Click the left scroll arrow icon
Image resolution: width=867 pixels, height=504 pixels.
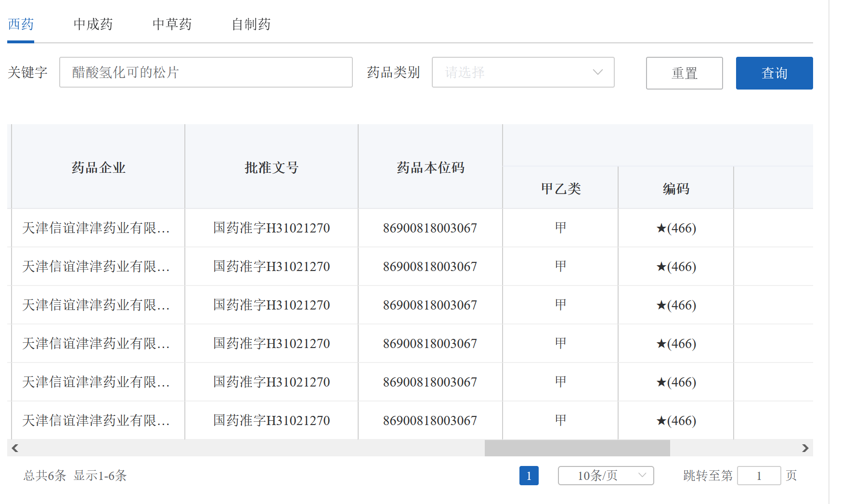(x=15, y=448)
